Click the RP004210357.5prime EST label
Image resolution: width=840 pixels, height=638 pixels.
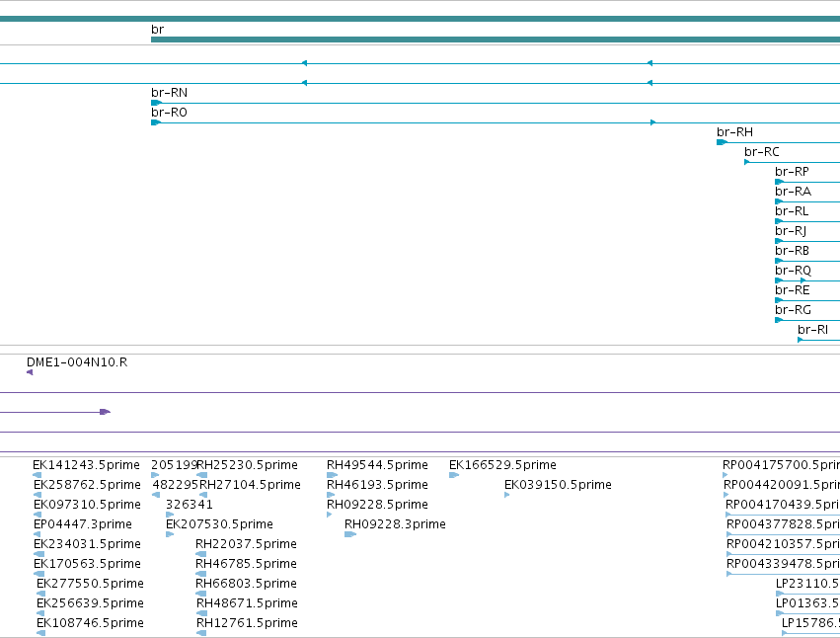tap(783, 545)
